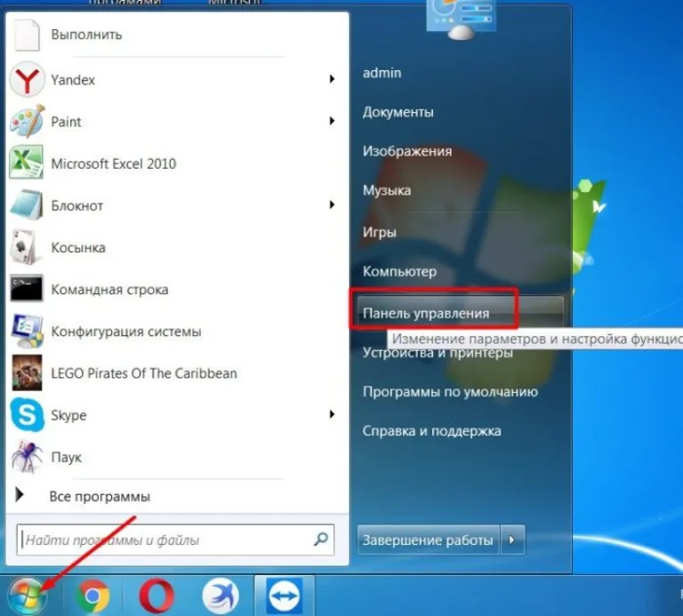Click the blue bird taskbar icon

(221, 596)
